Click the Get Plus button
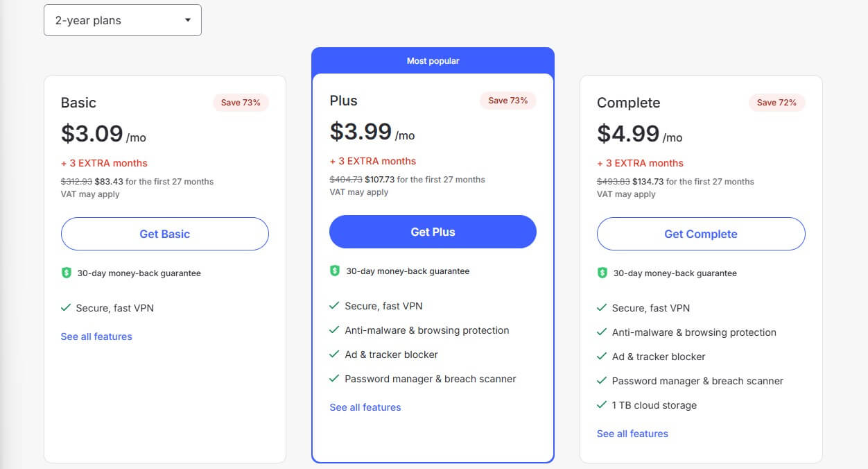This screenshot has width=868, height=469. coord(433,232)
